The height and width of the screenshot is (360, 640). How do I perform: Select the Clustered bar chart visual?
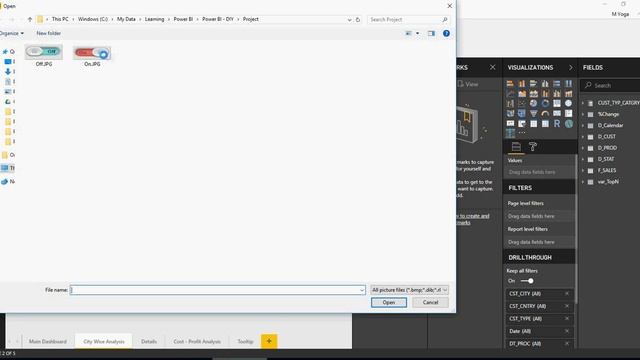pyautogui.click(x=533, y=84)
